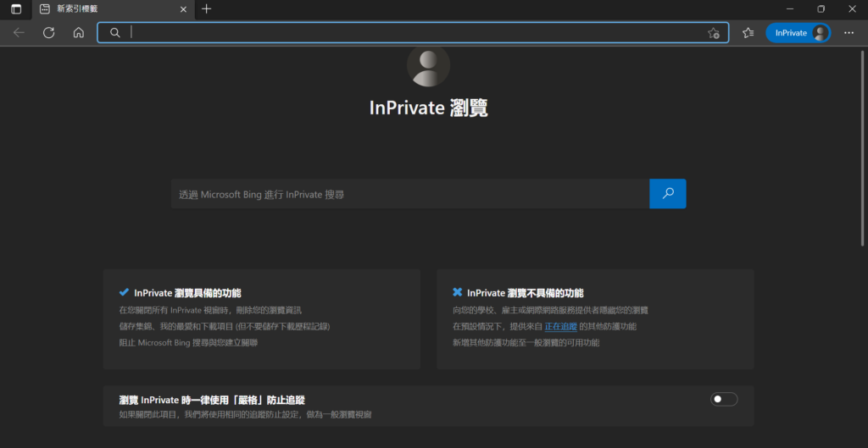868x448 pixels.
Task: Click the vertical page scrollbar
Action: pyautogui.click(x=862, y=147)
